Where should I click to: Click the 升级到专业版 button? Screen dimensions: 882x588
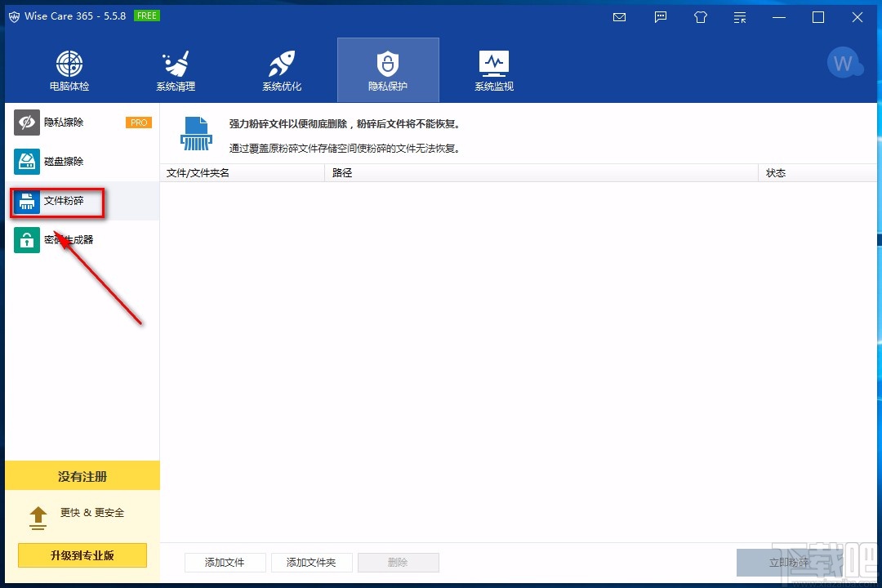point(82,555)
